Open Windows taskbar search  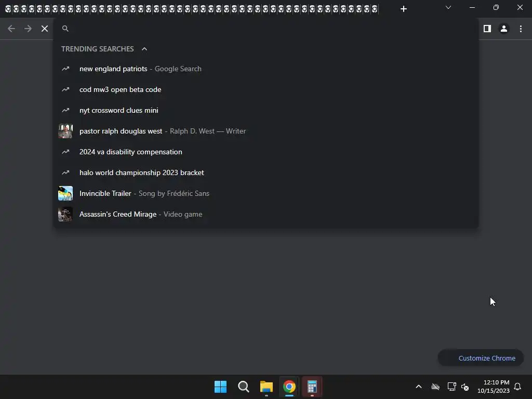click(244, 387)
